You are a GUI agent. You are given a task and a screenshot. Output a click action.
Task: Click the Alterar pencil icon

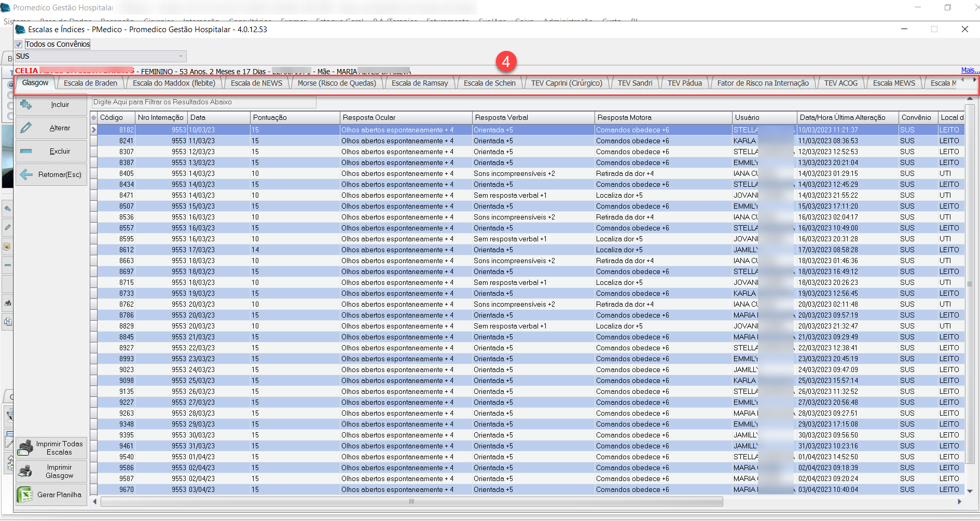pos(26,128)
